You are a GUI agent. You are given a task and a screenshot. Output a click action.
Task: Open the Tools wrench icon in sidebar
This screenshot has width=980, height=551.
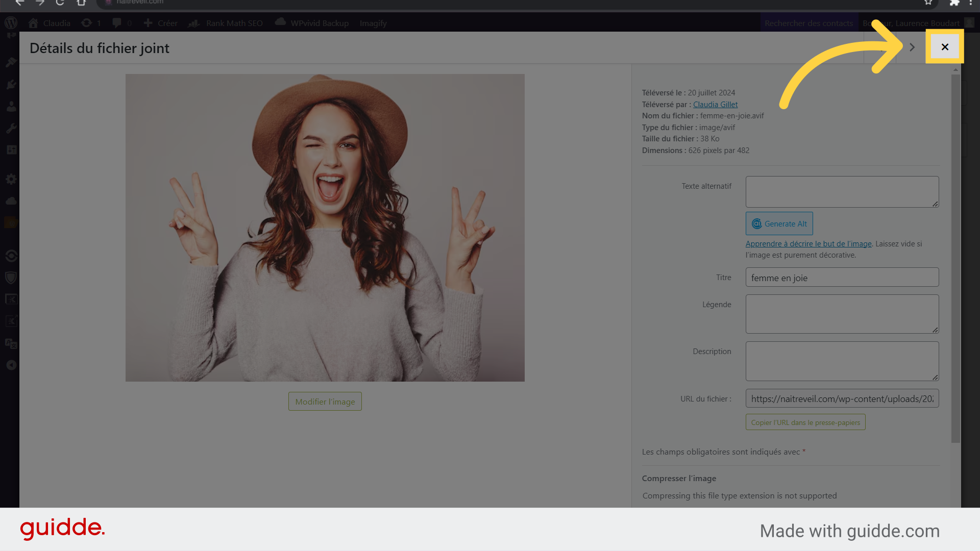pos(11,128)
